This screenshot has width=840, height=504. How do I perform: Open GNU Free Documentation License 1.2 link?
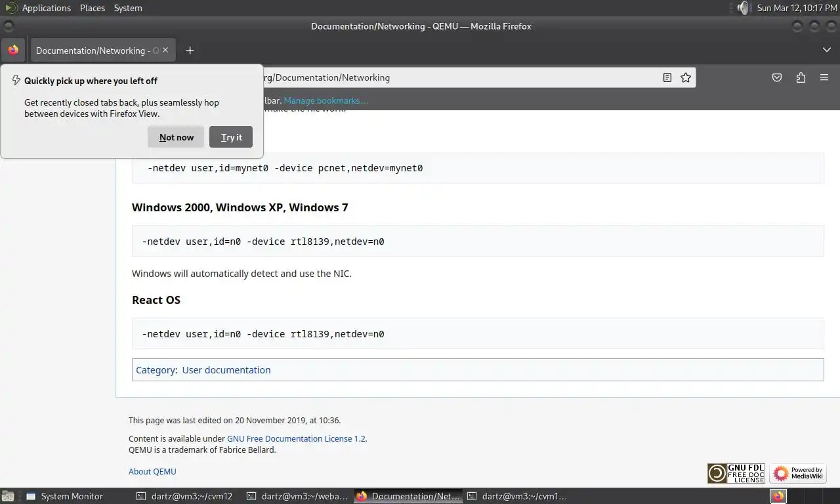pyautogui.click(x=296, y=438)
